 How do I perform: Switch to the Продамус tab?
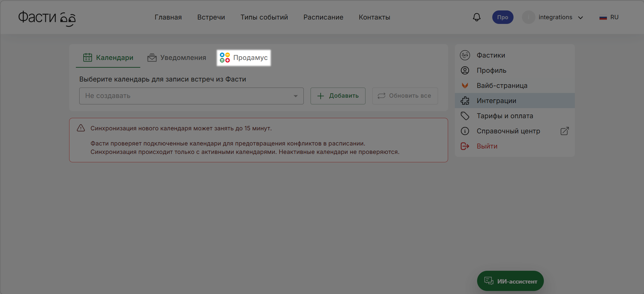coord(244,58)
